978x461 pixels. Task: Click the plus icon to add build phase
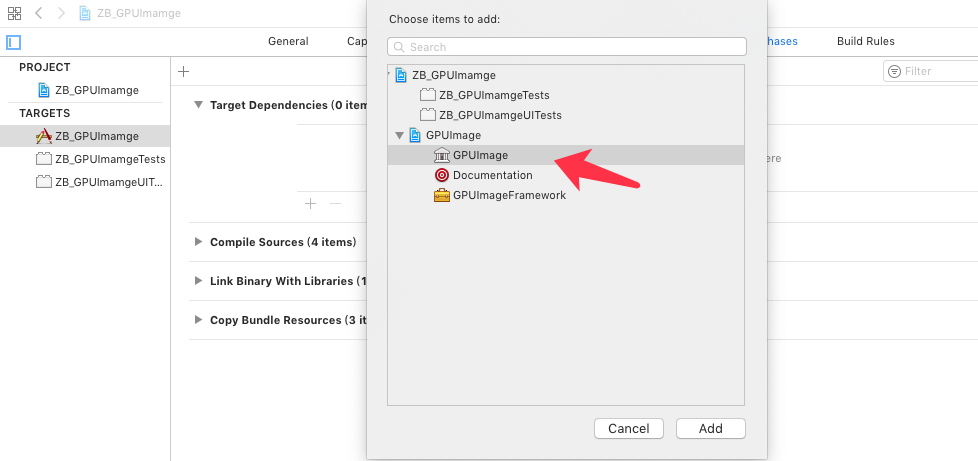click(183, 71)
